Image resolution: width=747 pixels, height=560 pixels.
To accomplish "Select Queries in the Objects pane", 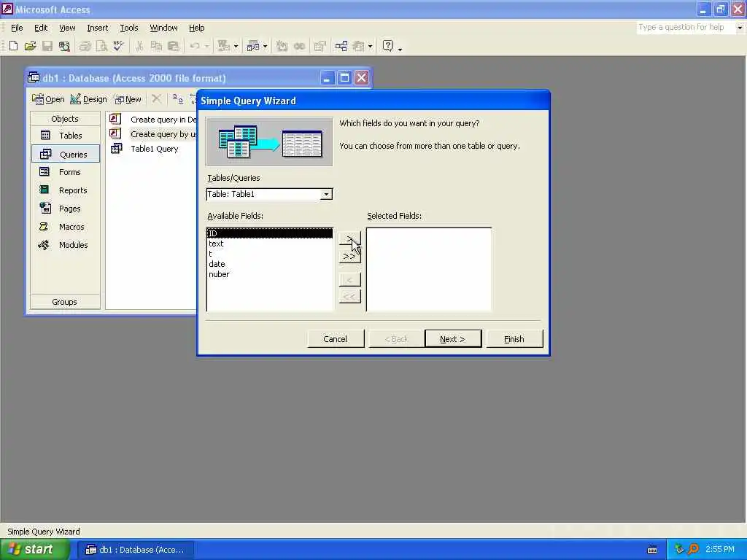I will (65, 154).
